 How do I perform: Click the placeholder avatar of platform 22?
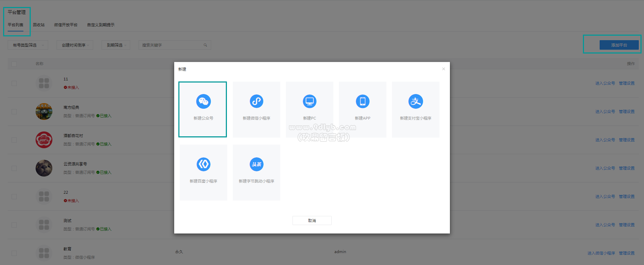(44, 196)
